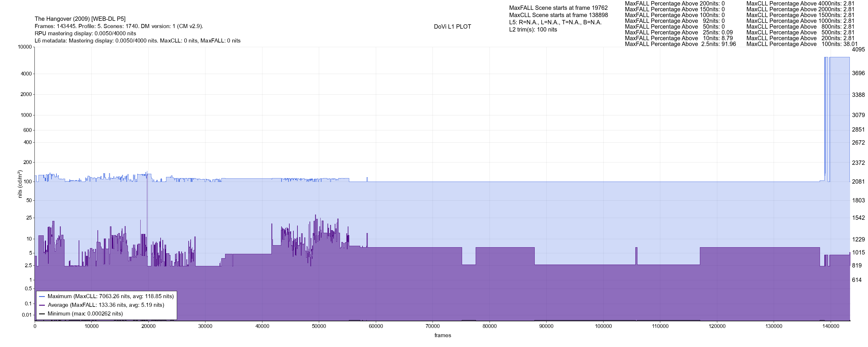Click the 70000 tick on frames axis
Viewport: 868px width, 347px height.
[x=433, y=326]
